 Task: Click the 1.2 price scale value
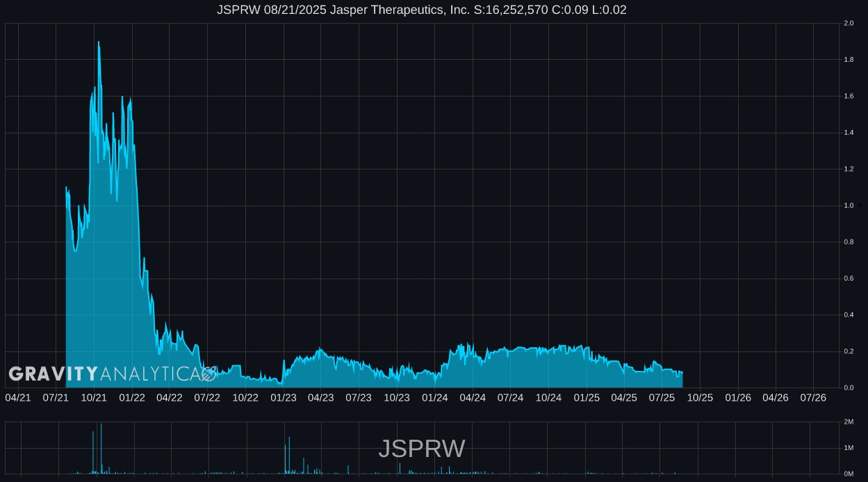pyautogui.click(x=849, y=169)
